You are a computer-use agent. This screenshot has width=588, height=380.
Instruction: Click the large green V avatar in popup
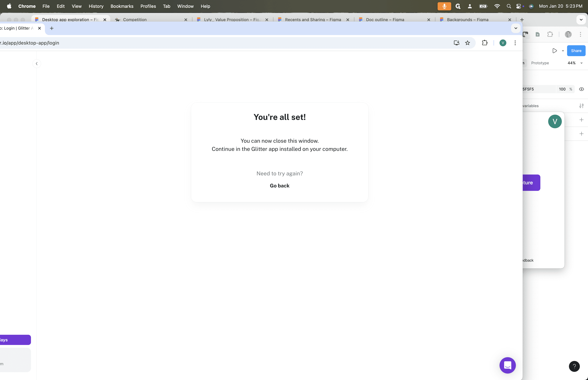[x=555, y=121]
